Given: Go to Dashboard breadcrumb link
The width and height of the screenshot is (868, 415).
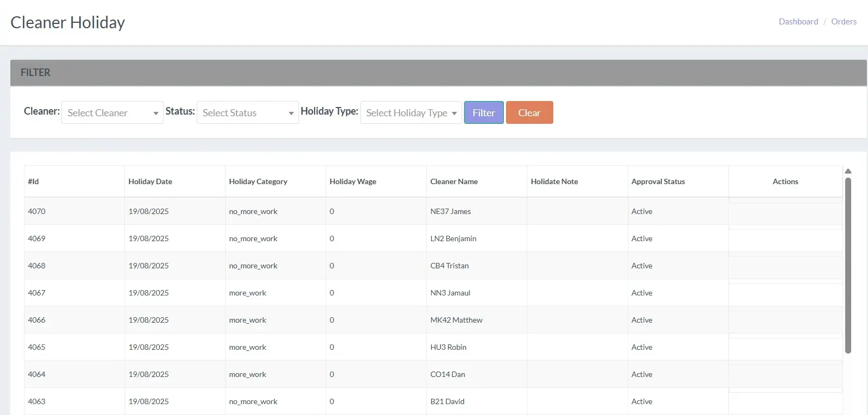Looking at the screenshot, I should (798, 22).
